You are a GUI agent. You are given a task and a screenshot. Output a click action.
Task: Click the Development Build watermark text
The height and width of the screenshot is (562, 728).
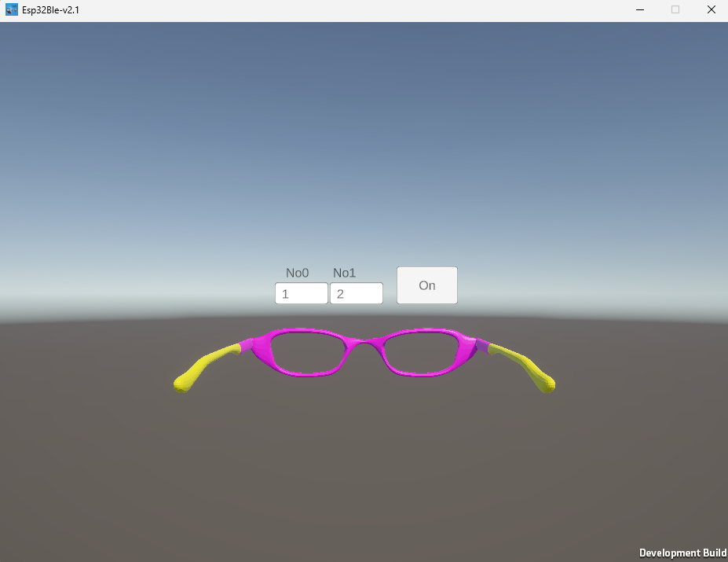point(682,553)
